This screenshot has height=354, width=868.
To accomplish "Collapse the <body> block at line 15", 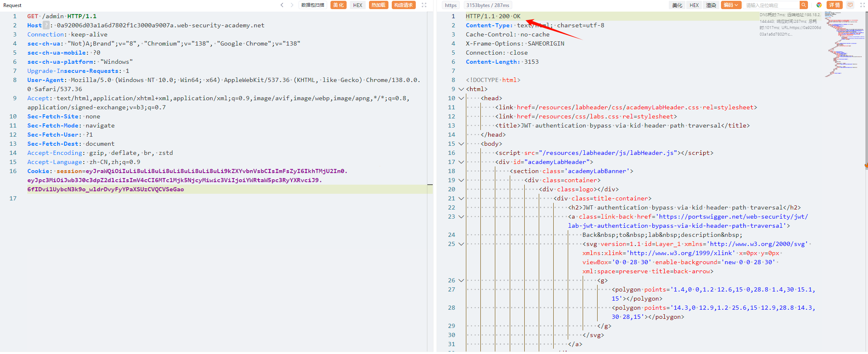I will pyautogui.click(x=461, y=144).
